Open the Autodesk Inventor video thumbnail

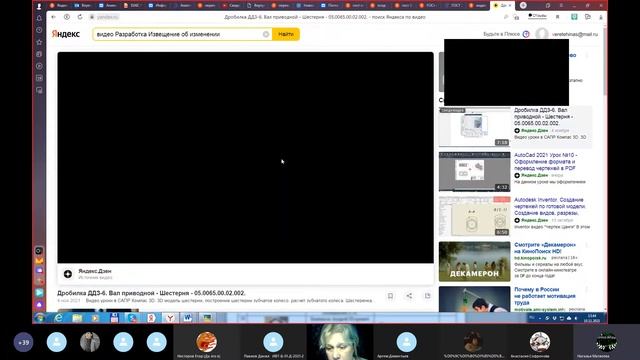474,217
